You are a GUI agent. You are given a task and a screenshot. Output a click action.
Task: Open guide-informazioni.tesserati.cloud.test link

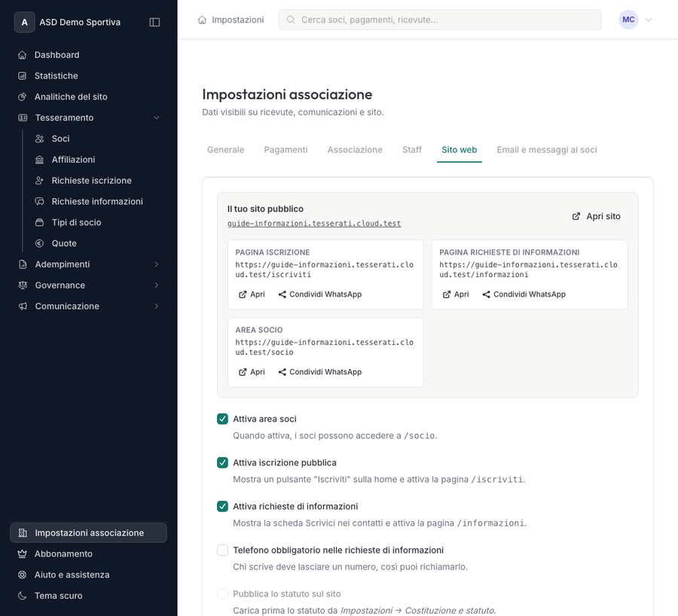[314, 224]
